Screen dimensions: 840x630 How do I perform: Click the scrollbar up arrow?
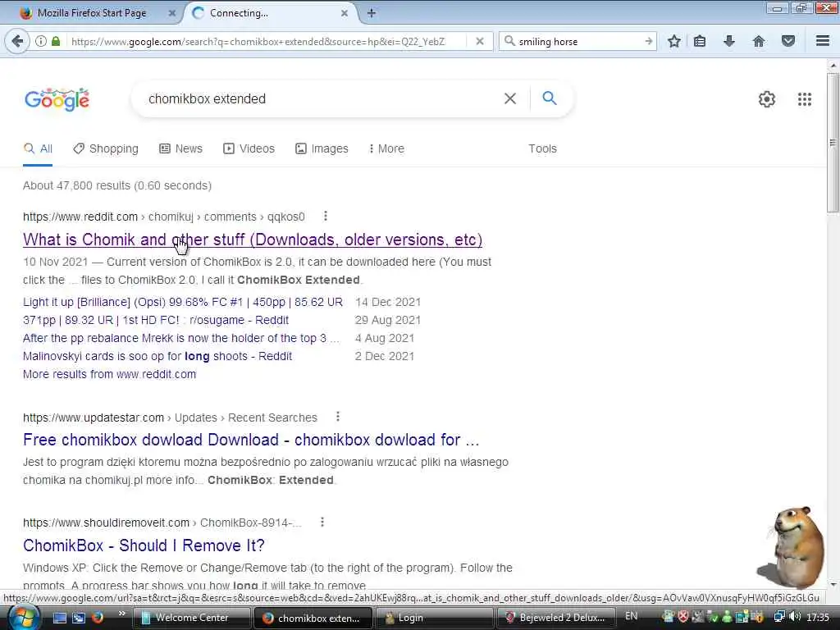[833, 66]
